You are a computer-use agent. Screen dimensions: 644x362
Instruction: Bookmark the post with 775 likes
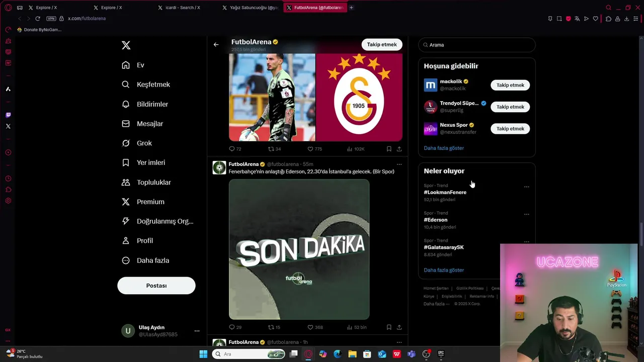389,149
